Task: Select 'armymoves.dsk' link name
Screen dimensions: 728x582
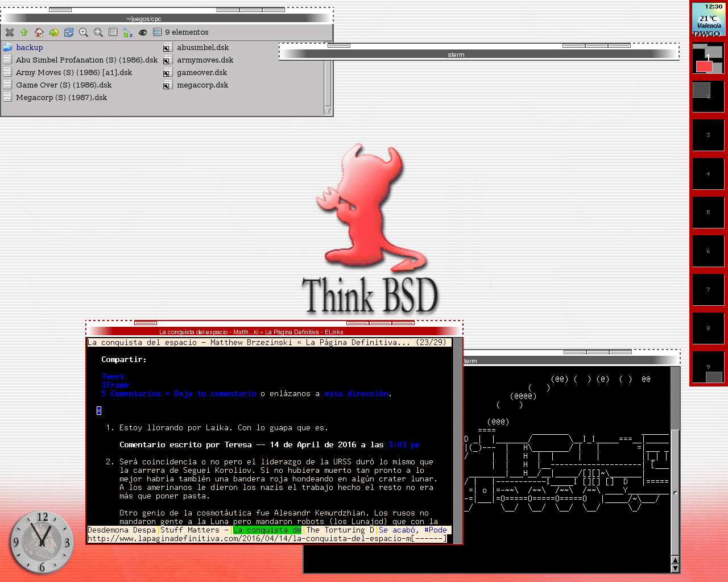Action: pyautogui.click(x=205, y=60)
